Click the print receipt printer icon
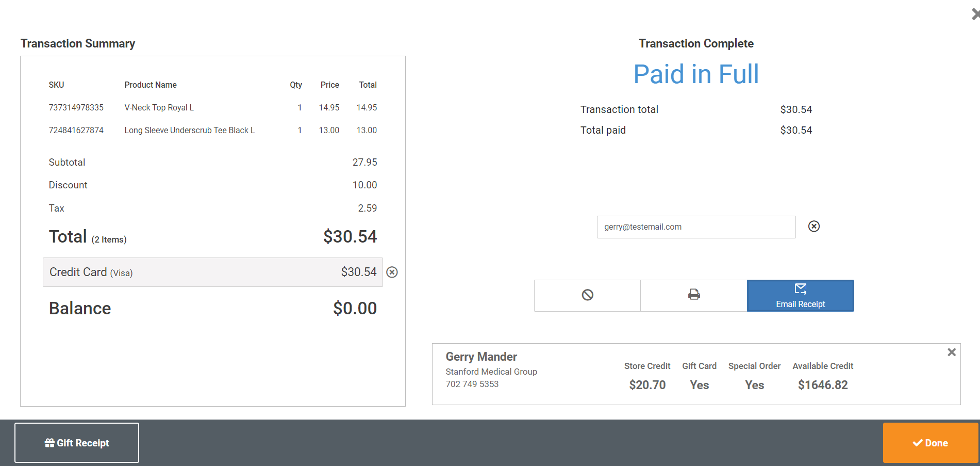The image size is (980, 466). pyautogui.click(x=694, y=295)
